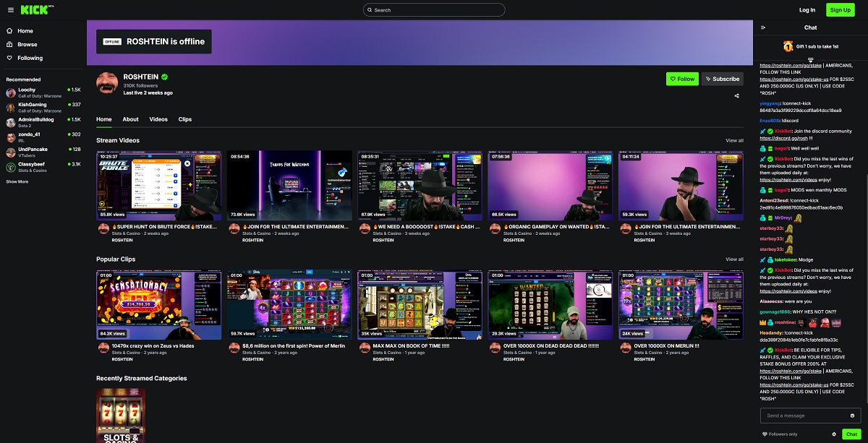
Task: Click the Log In button
Action: (x=807, y=10)
